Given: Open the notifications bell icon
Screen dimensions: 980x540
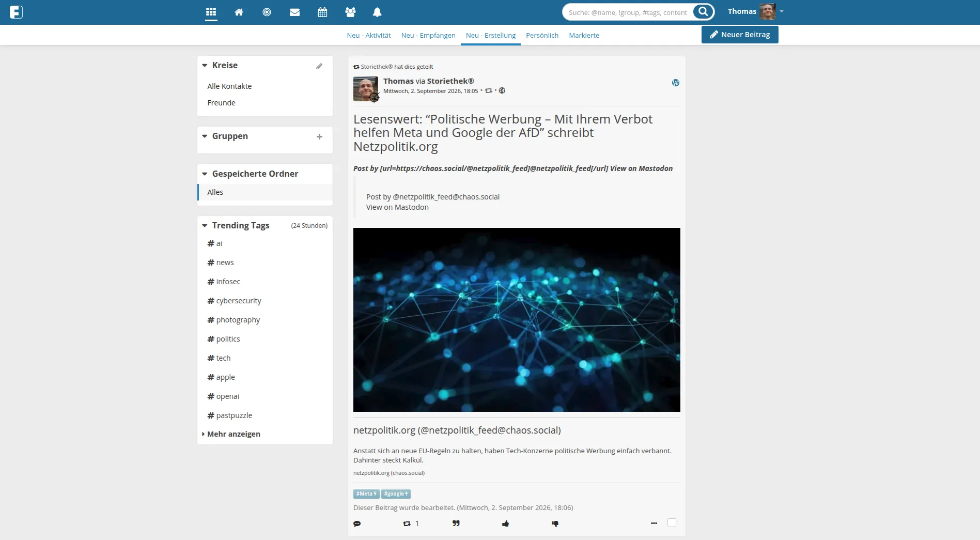Looking at the screenshot, I should point(377,12).
